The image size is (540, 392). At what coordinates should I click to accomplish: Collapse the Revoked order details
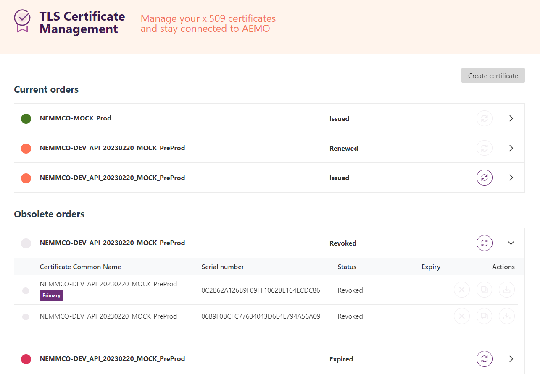click(511, 243)
